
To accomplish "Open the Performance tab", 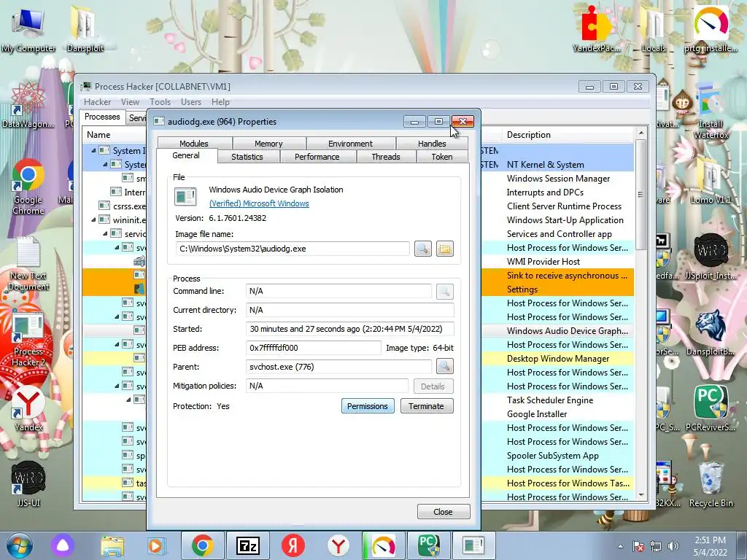I will coord(317,157).
